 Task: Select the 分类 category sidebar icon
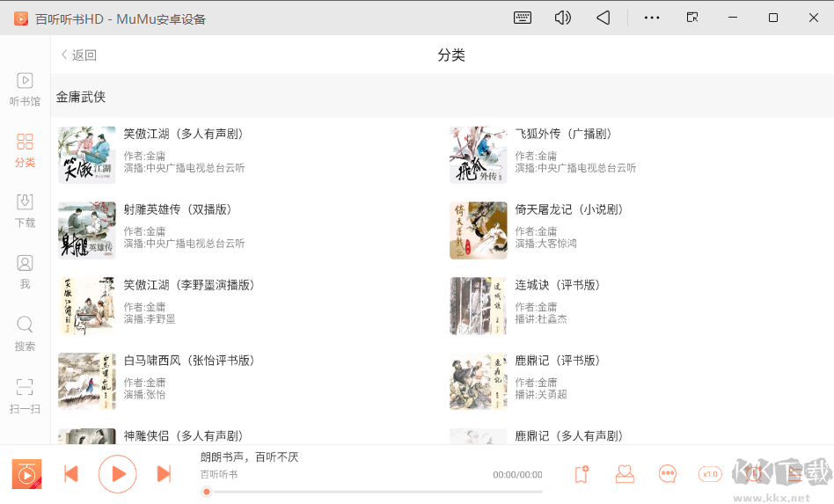[x=25, y=150]
